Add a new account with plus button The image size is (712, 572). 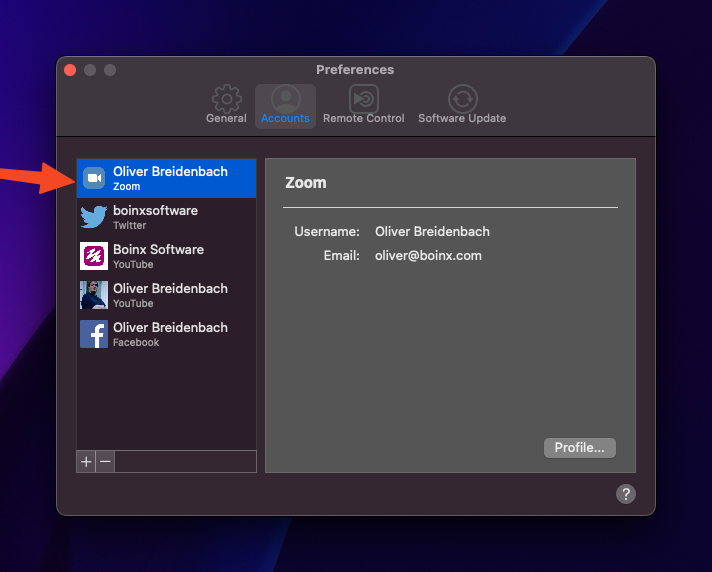coord(86,462)
